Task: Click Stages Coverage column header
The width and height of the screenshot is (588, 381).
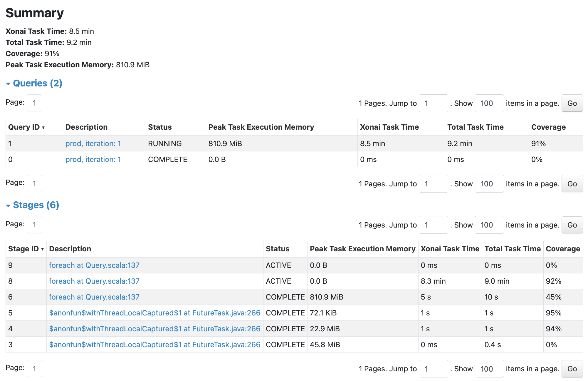Action: [563, 249]
